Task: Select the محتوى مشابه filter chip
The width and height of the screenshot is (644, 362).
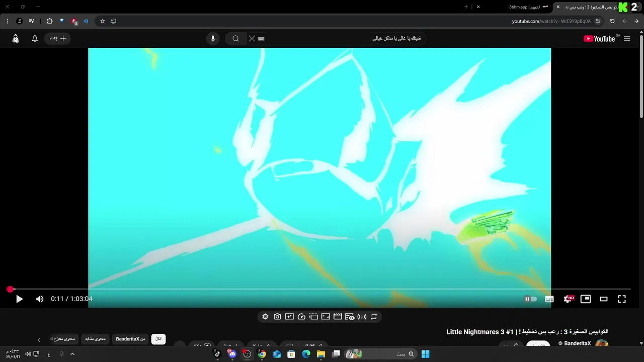Action: (x=95, y=339)
